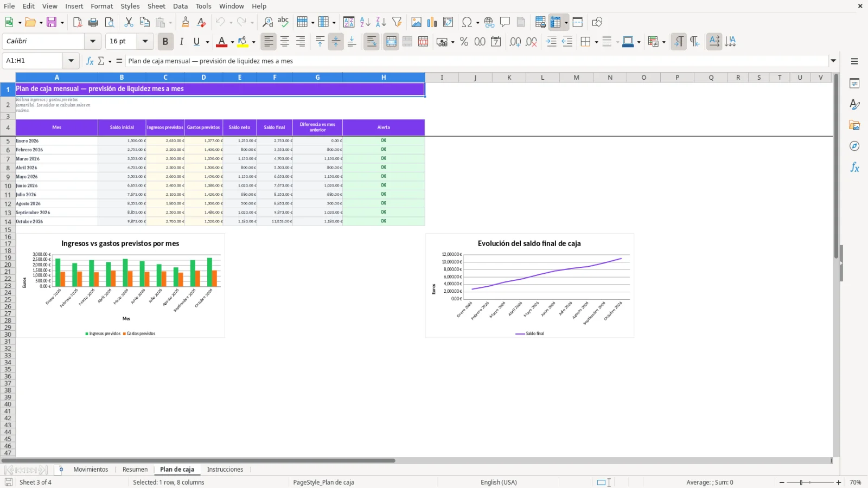
Task: Open the Tools menu
Action: pyautogui.click(x=203, y=6)
